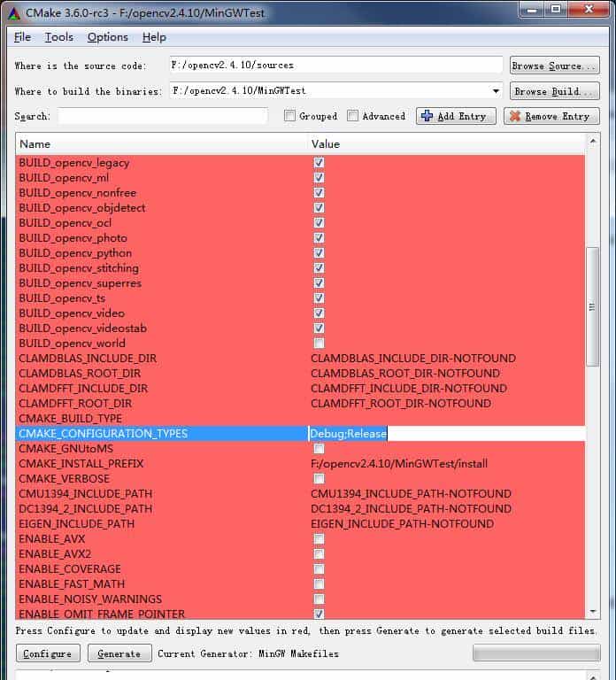Click the entry list scrollbar down arrow
Screen dimensions: 616x680
[593, 612]
